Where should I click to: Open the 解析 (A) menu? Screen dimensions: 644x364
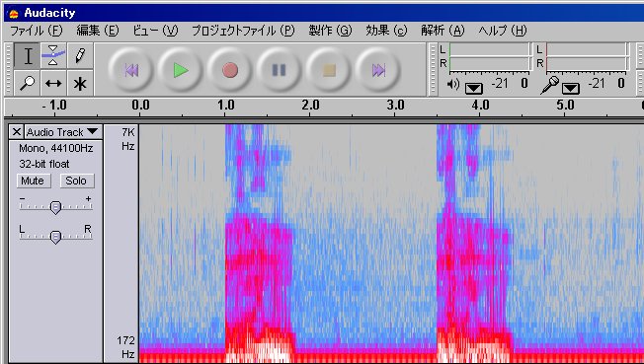coord(443,31)
